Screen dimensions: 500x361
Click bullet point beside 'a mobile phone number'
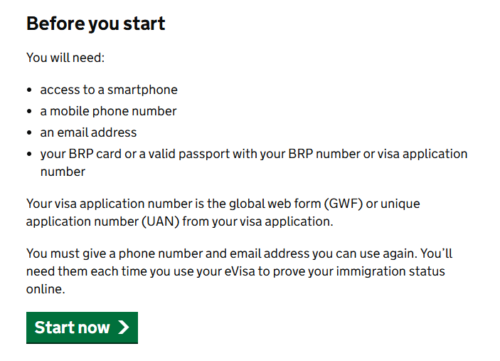point(29,112)
